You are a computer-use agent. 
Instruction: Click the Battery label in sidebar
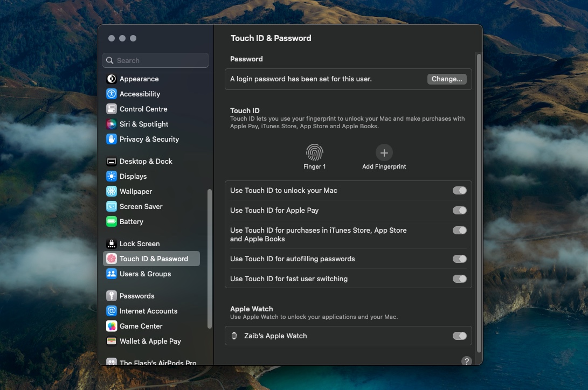pyautogui.click(x=132, y=221)
